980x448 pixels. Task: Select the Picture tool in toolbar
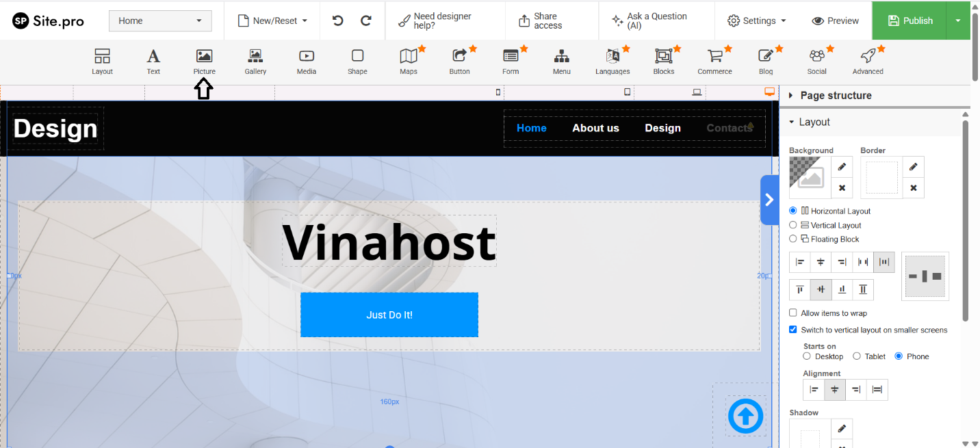[x=204, y=60]
